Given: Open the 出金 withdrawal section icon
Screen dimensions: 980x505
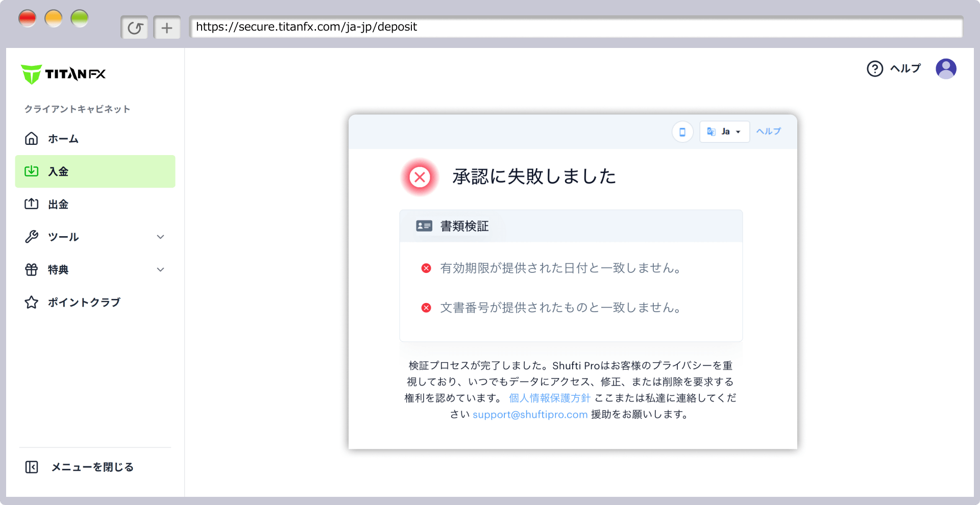Looking at the screenshot, I should 32,204.
